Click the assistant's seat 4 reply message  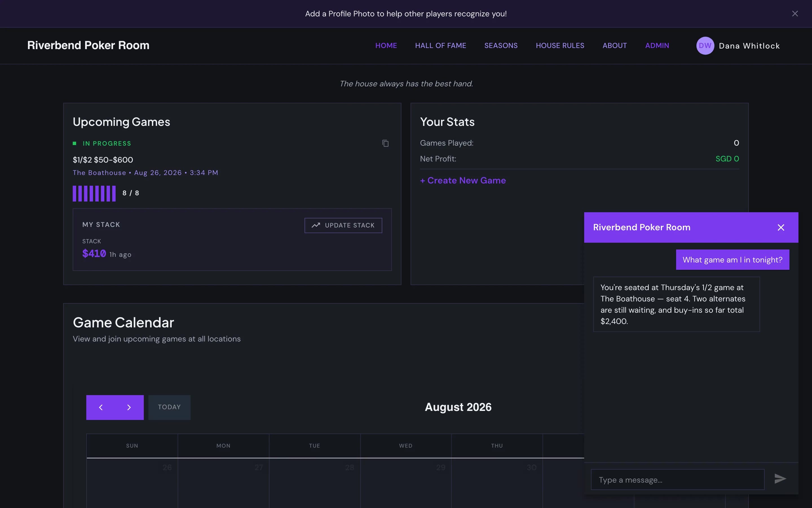(x=676, y=304)
